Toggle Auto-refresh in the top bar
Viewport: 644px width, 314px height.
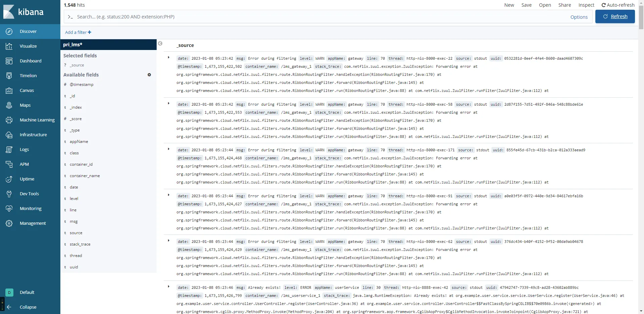(x=618, y=5)
